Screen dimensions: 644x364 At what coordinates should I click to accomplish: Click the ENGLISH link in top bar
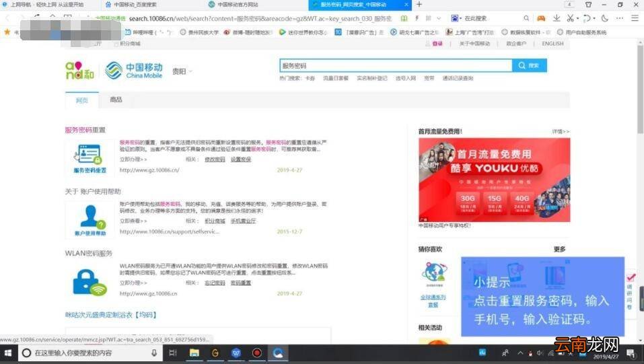click(552, 44)
